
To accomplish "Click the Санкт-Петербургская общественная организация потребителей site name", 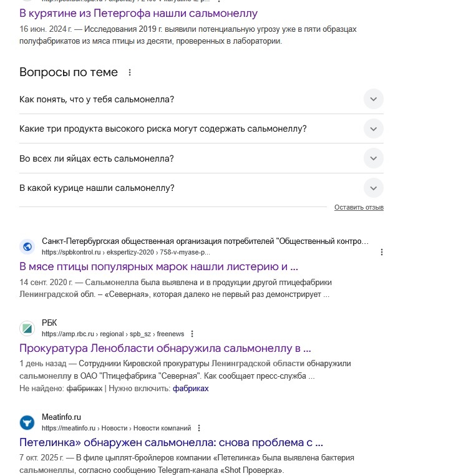I will (x=205, y=241).
